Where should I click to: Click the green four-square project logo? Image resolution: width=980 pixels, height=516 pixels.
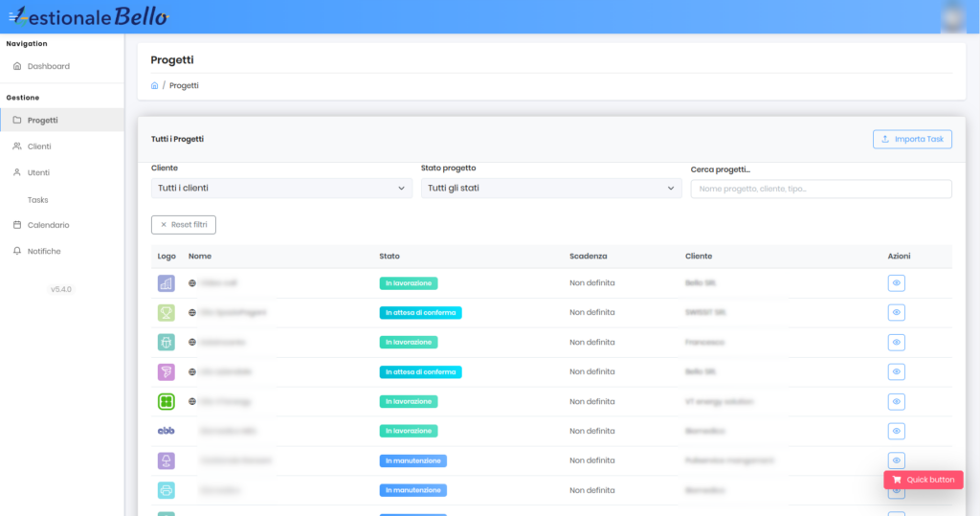pos(167,401)
